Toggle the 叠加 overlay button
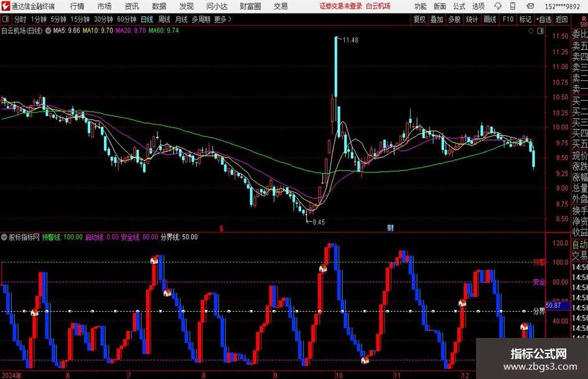Viewport: 588px width, 379px height. [437, 19]
